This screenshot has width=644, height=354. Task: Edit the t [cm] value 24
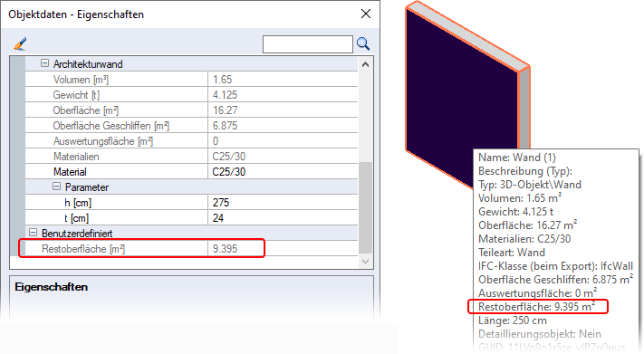(x=218, y=218)
